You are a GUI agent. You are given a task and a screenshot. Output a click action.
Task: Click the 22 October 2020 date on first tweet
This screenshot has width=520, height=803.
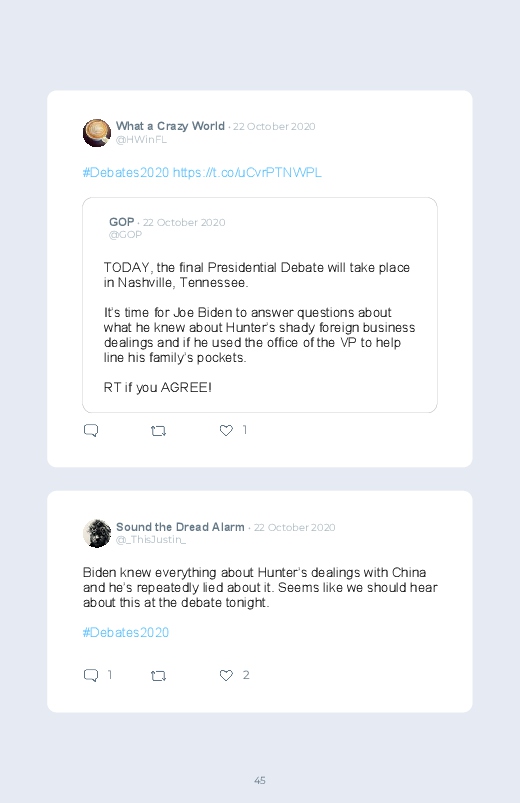pyautogui.click(x=274, y=126)
